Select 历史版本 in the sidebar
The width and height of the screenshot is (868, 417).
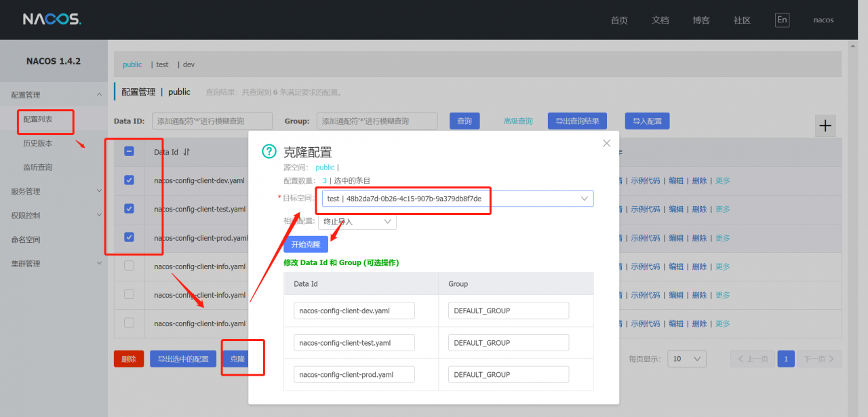pyautogui.click(x=38, y=143)
